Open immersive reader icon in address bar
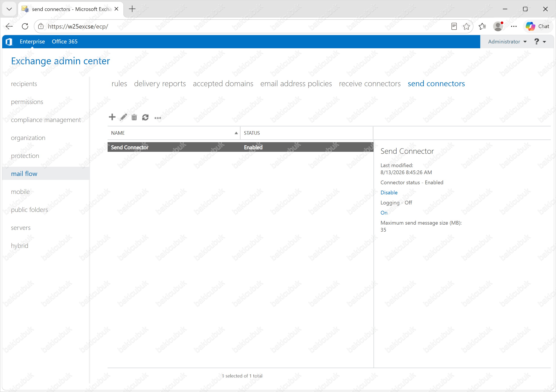The height and width of the screenshot is (392, 556). pyautogui.click(x=454, y=26)
